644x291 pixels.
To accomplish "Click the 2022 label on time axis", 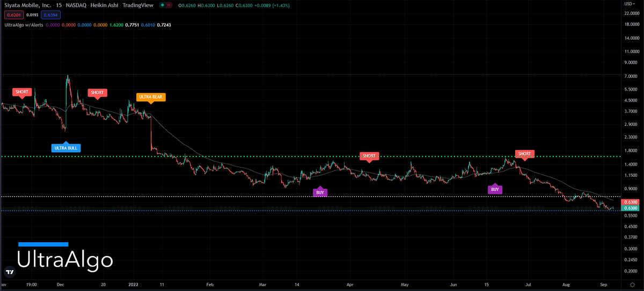I will (133, 286).
